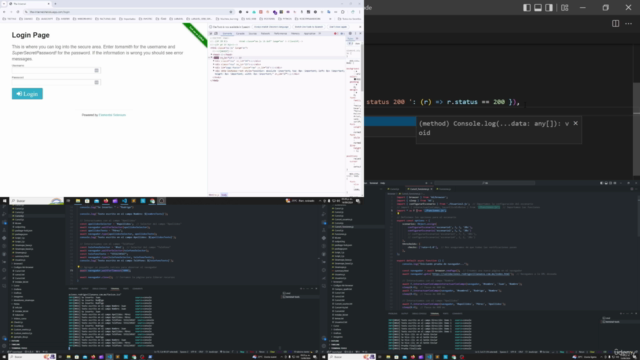Toggle the DevTools device toolbar
This screenshot has height=360, width=640.
point(216,33)
